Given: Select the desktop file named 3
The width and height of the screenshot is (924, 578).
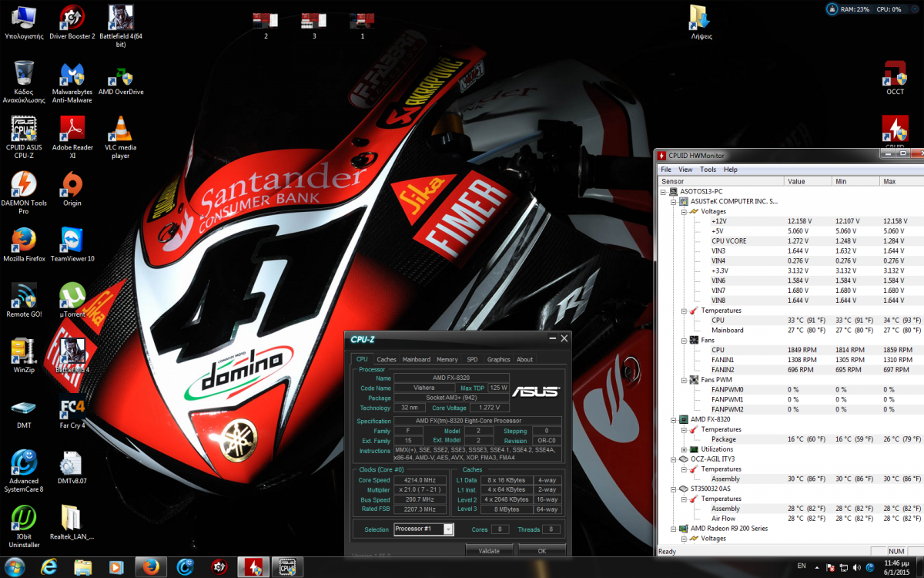Looking at the screenshot, I should tap(314, 25).
